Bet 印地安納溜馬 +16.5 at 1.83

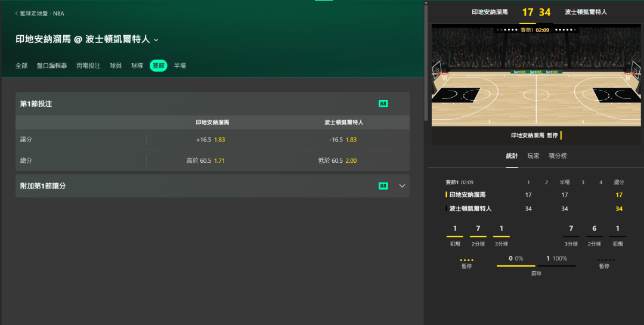point(210,140)
